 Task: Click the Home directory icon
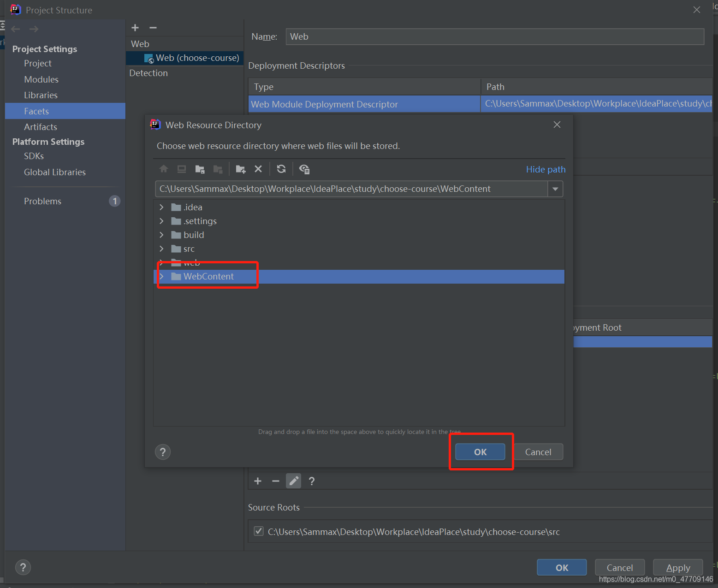point(164,169)
